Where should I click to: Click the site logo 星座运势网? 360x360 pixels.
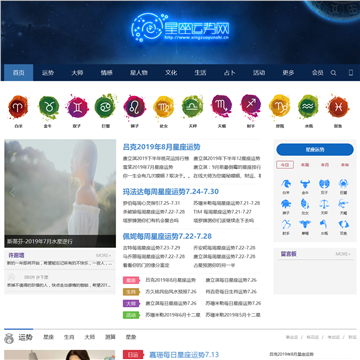(180, 28)
